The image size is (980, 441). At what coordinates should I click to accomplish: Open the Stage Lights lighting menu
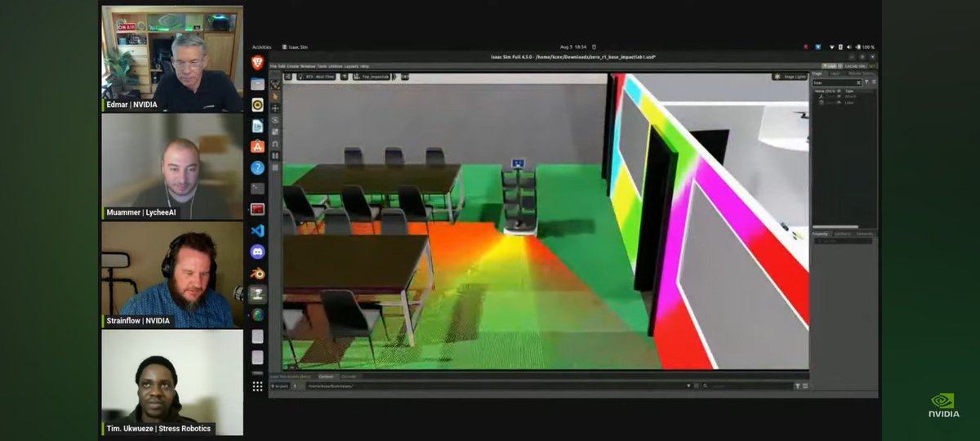pos(790,77)
